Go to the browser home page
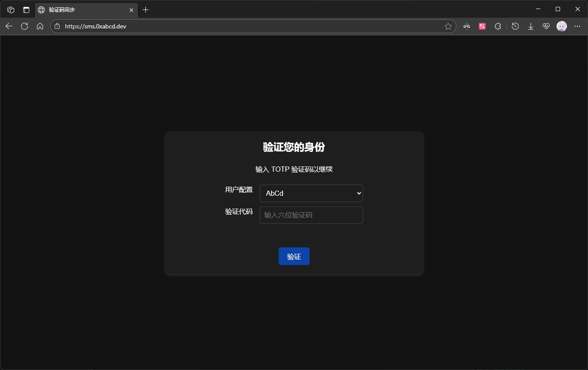This screenshot has height=370, width=588. [x=40, y=26]
